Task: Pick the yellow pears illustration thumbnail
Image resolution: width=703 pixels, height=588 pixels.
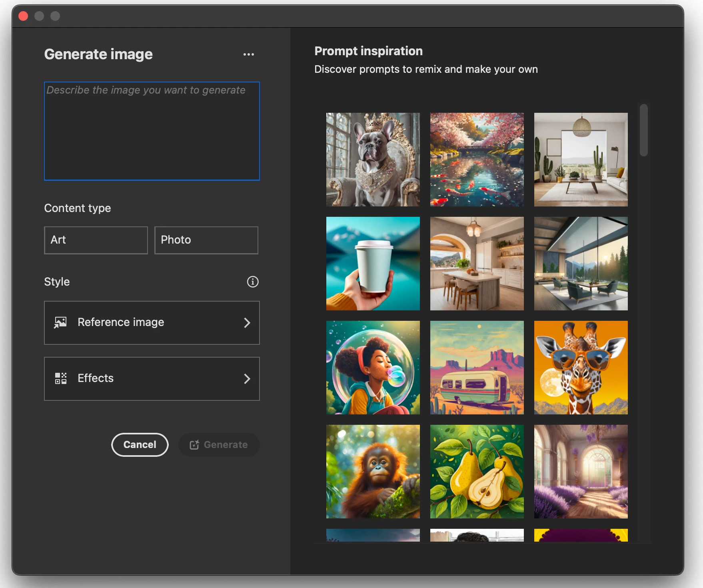Action: [x=477, y=472]
